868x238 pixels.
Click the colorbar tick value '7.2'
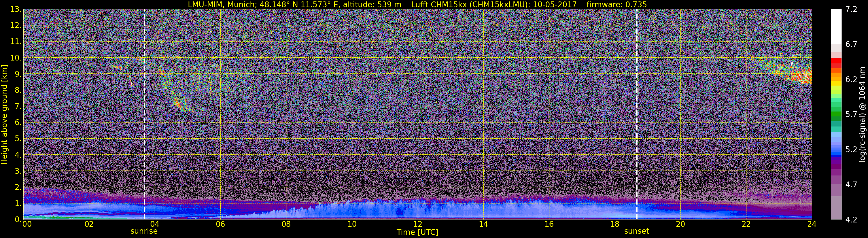[x=851, y=10]
